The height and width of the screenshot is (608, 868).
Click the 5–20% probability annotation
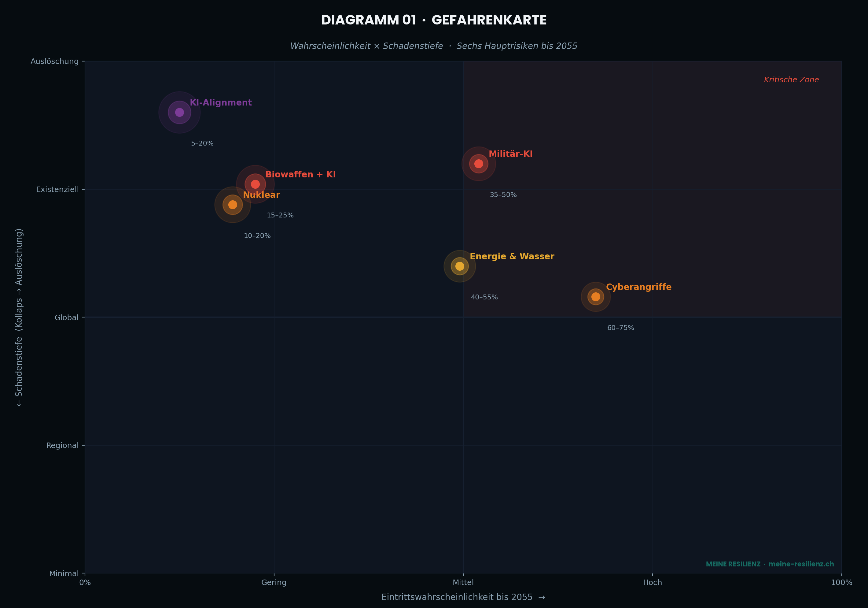click(202, 144)
